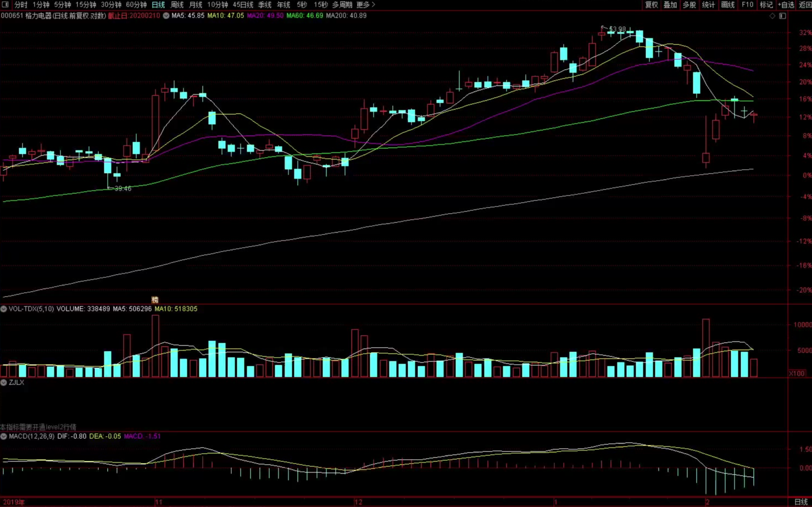812x507 pixels.
Task: Switch to the 周线 weekly chart tab
Action: coord(177,4)
